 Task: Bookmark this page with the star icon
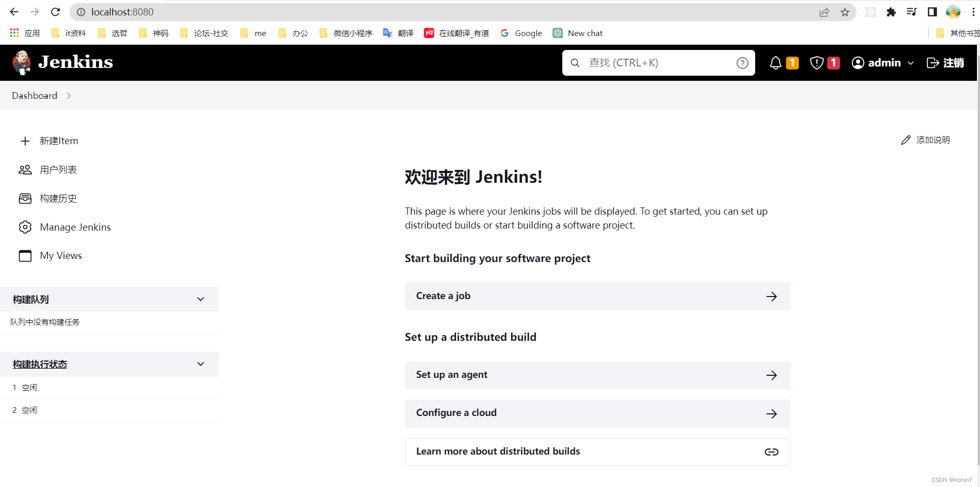point(845,12)
